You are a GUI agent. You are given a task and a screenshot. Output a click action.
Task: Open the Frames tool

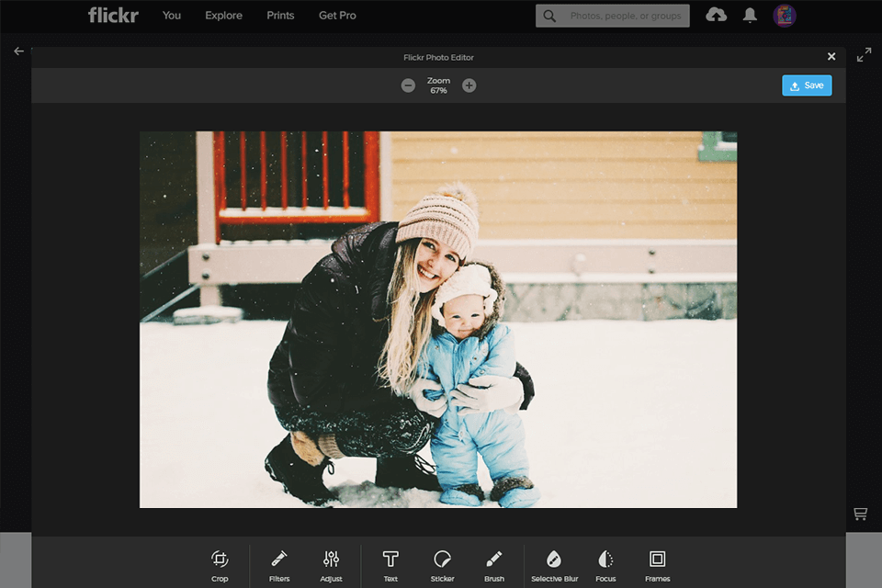click(658, 564)
